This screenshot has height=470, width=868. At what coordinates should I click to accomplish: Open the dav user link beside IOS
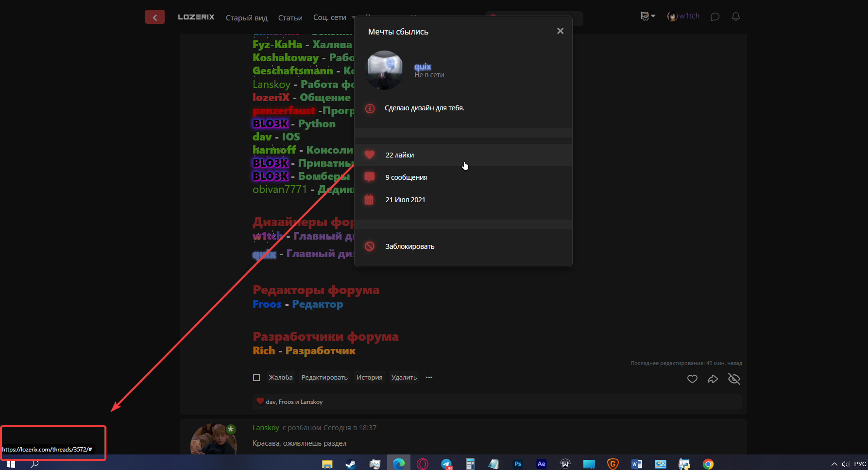[x=262, y=137]
